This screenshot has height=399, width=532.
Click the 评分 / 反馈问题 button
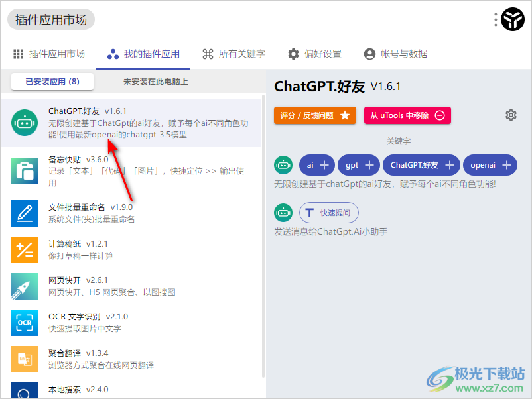pos(315,115)
